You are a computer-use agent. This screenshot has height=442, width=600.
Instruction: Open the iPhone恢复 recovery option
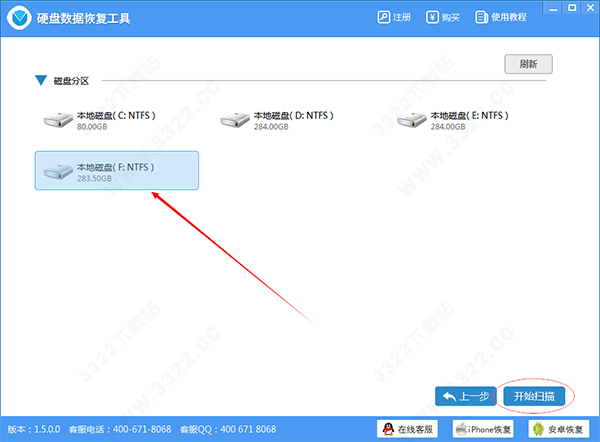[483, 429]
